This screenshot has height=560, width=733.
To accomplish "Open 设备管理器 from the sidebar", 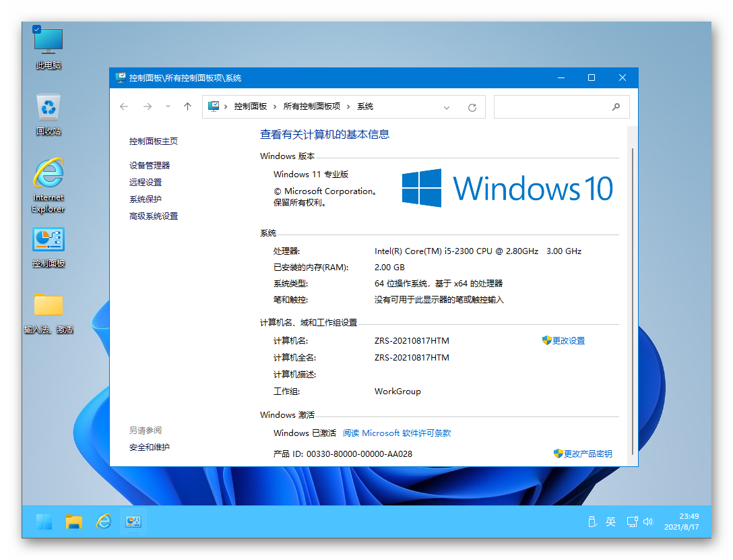I will (x=150, y=166).
